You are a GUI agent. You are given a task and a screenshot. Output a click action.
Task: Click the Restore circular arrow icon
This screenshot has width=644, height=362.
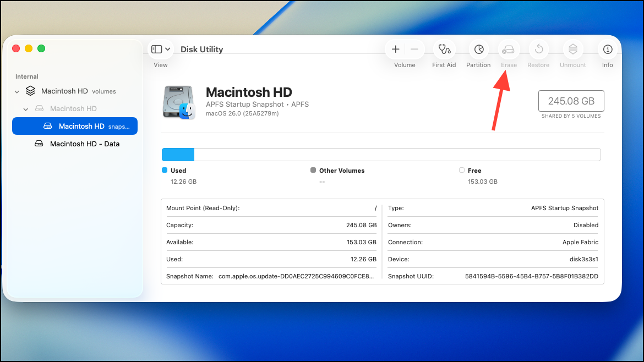538,50
